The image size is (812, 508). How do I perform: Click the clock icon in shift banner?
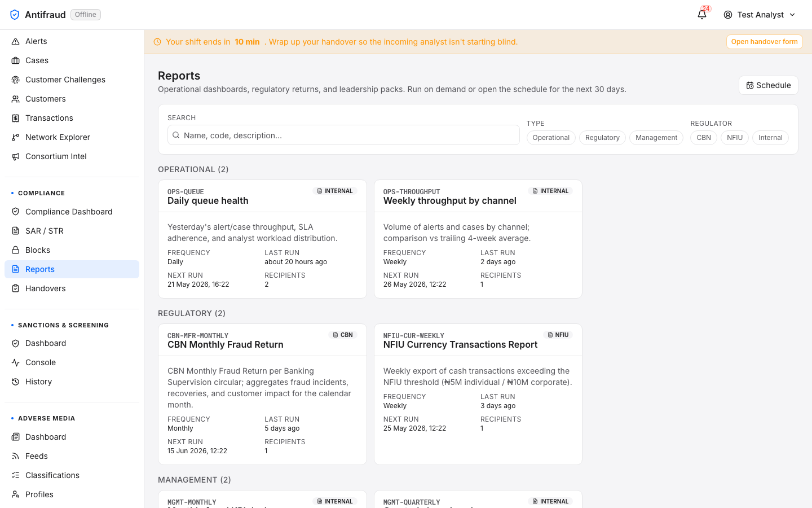157,42
